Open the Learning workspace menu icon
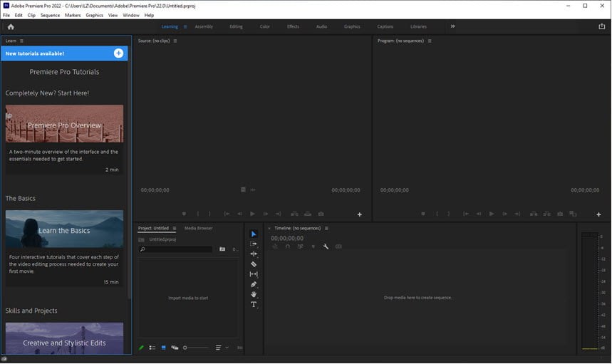Screen dimensions: 612x364 (x=185, y=26)
